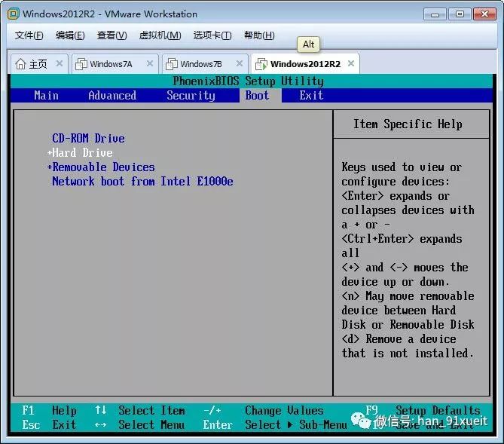Click Esc Exit in the footer
Viewport: 504px width, 444px height.
(x=49, y=425)
